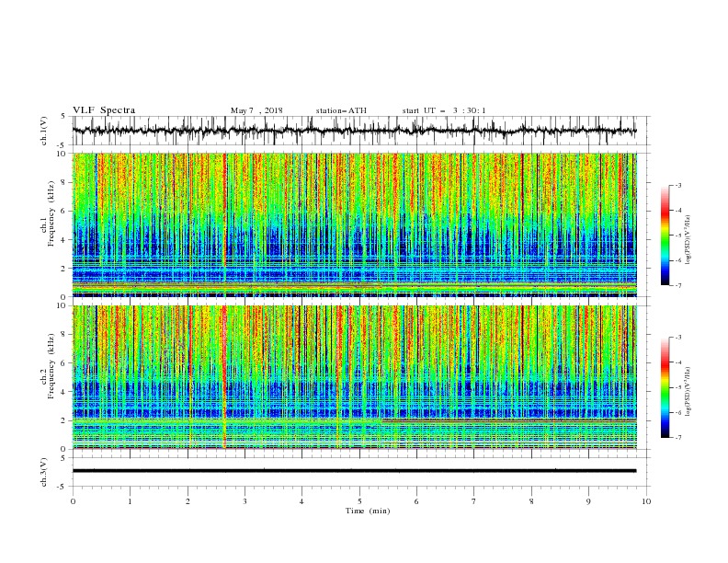Click the time axis tick label "5"
The width and height of the screenshot is (728, 563).
pos(359,501)
